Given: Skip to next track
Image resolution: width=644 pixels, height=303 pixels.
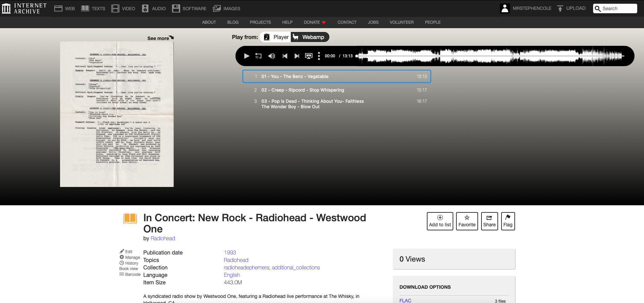Looking at the screenshot, I should click(x=297, y=56).
